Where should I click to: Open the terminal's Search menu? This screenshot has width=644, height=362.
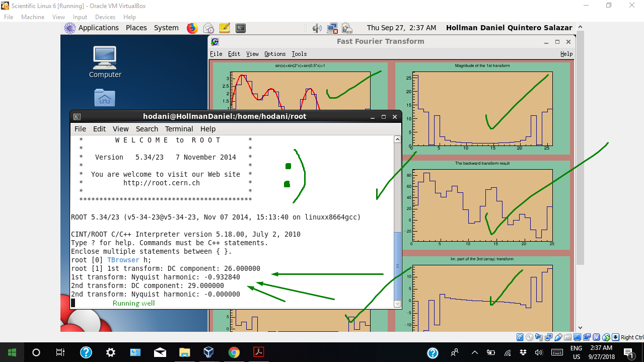click(x=147, y=129)
